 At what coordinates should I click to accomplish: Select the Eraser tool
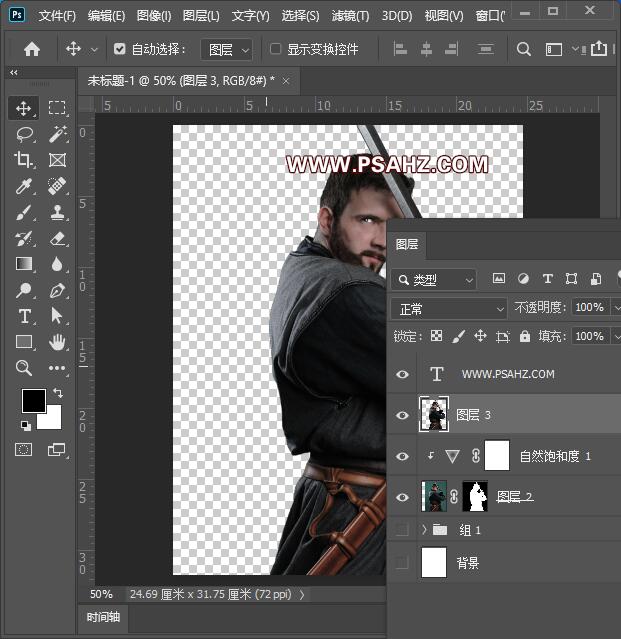57,238
